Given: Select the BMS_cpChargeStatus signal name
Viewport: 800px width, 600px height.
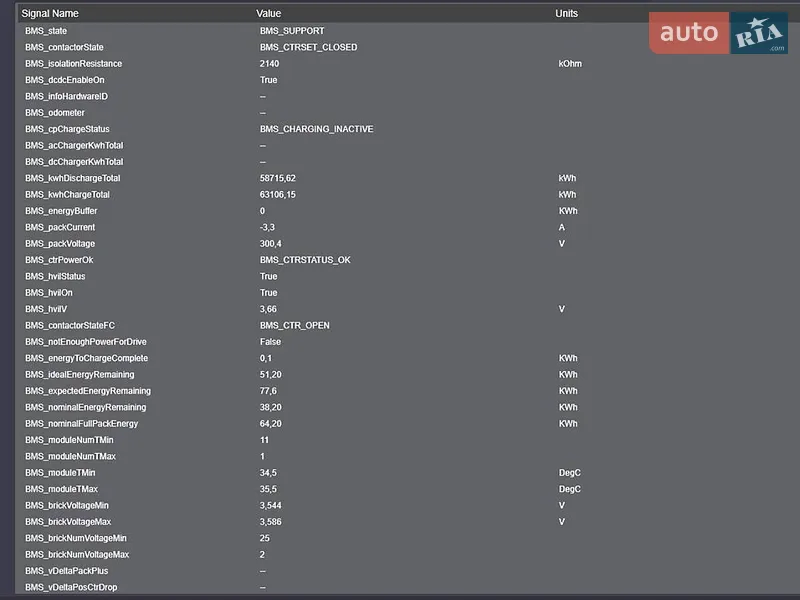Looking at the screenshot, I should point(67,129).
